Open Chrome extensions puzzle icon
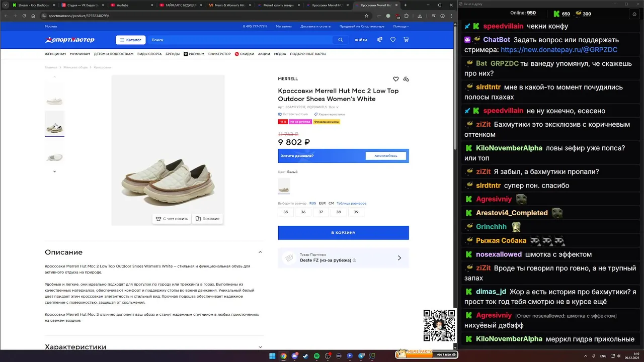Image resolution: width=644 pixels, height=362 pixels. [406, 16]
